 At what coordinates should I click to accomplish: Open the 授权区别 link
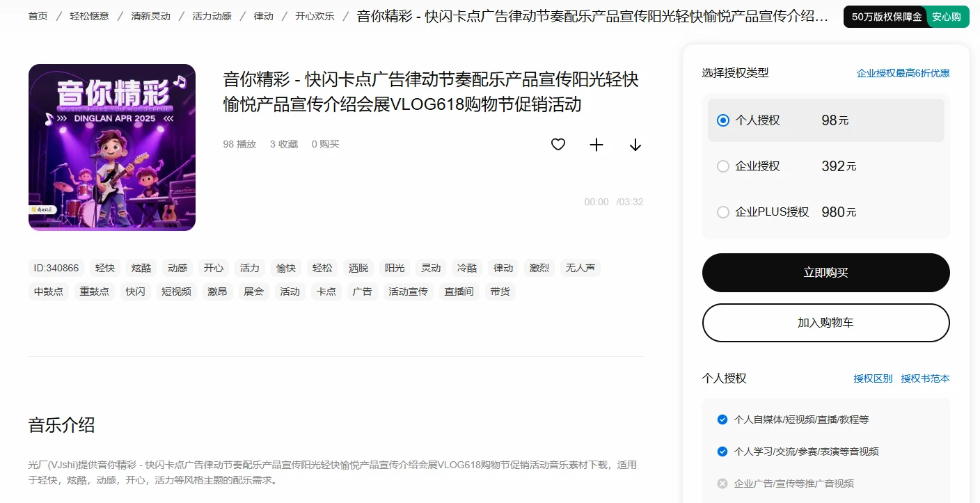873,378
